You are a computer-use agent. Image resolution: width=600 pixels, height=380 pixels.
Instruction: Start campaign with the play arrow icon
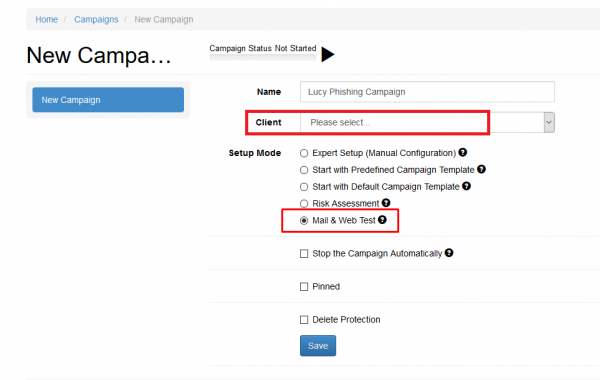click(328, 54)
